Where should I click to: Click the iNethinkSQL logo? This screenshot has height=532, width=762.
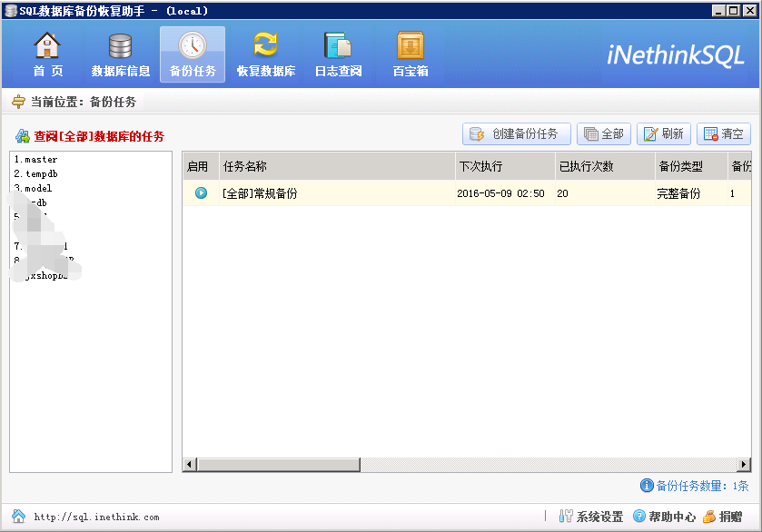pyautogui.click(x=676, y=54)
